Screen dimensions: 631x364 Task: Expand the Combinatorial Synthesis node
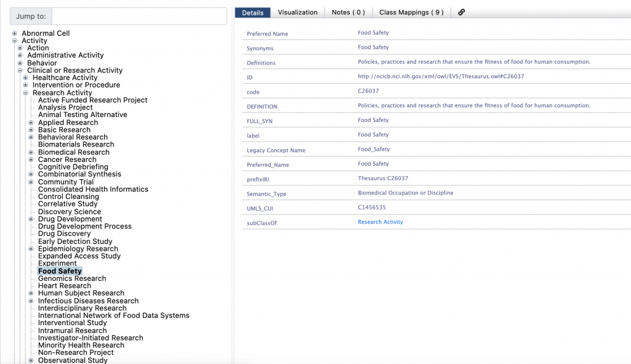click(31, 174)
